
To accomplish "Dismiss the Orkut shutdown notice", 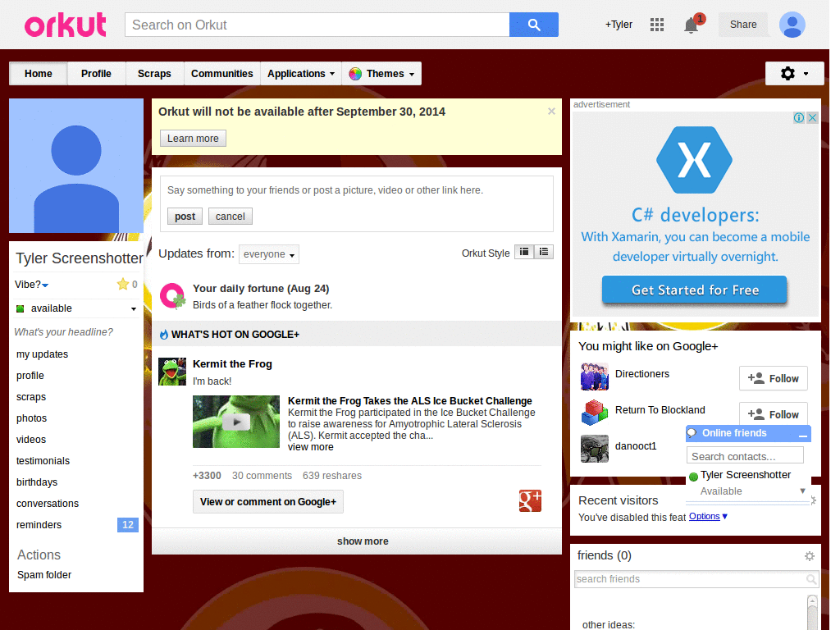I will [x=551, y=112].
